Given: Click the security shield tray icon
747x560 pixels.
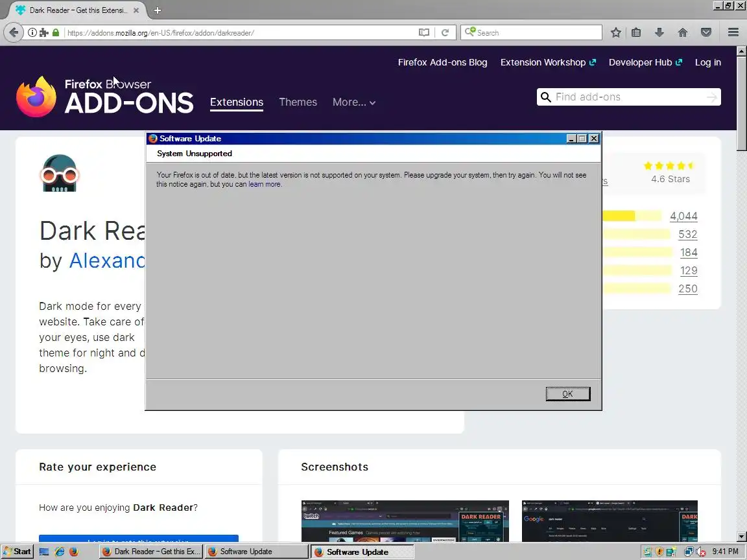Looking at the screenshot, I should 659,552.
